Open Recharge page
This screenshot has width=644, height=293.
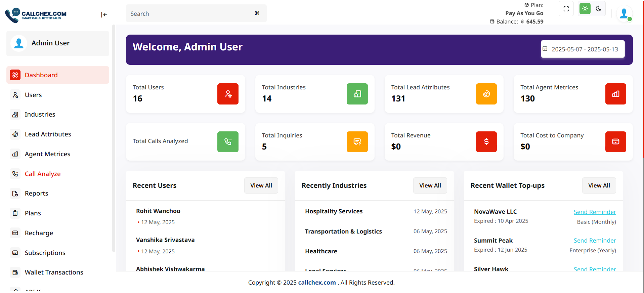click(x=58, y=233)
